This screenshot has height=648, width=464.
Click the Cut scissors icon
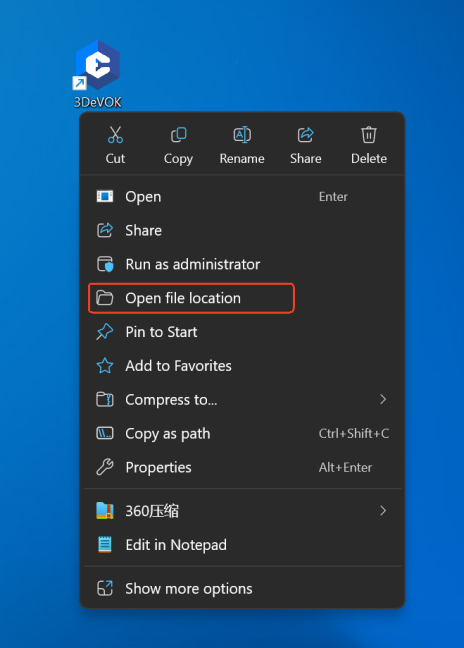pyautogui.click(x=115, y=135)
